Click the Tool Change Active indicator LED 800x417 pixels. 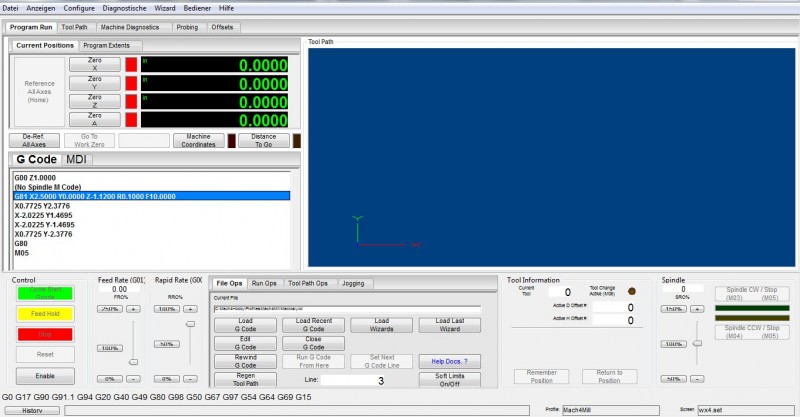coord(631,291)
